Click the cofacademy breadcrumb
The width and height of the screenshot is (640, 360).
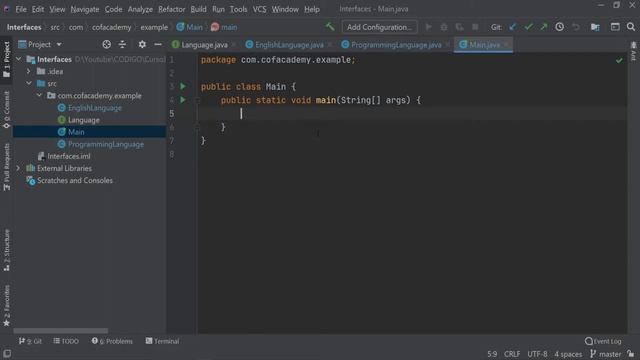tap(111, 27)
